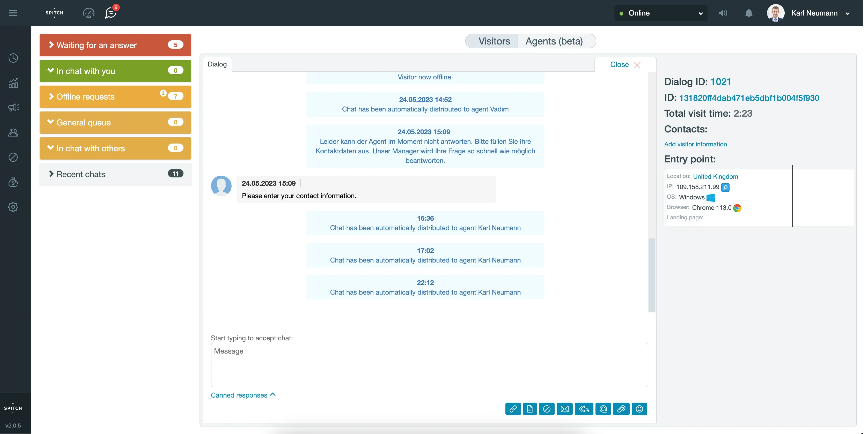Open the statistics chart sidebar icon
The width and height of the screenshot is (868, 434).
(13, 83)
